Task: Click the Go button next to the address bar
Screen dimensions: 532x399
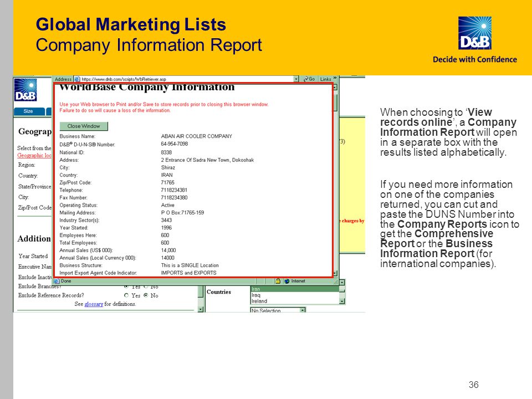Action: 309,79
